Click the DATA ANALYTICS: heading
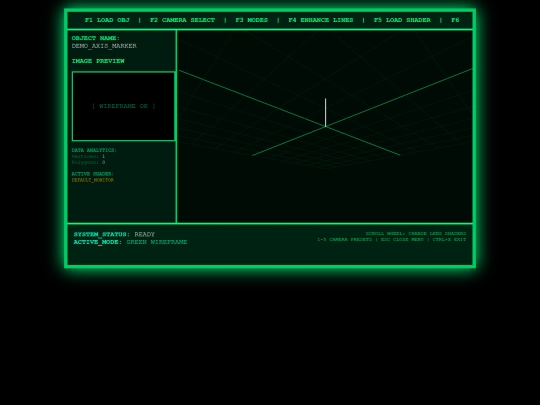 (94, 150)
